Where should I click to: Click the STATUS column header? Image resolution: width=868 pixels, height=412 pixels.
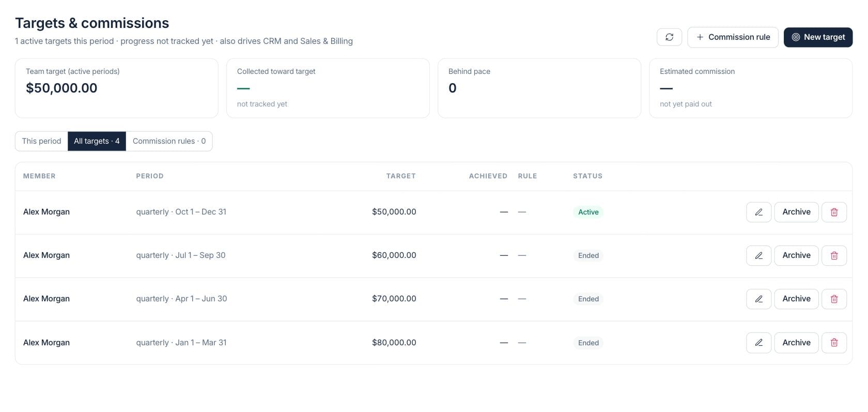(x=587, y=176)
